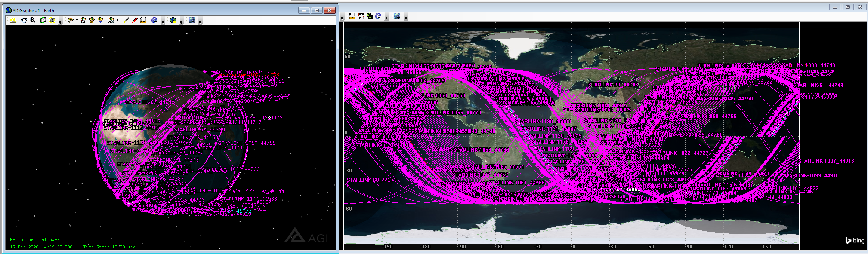Click the -150 longitude axis label
868x254 pixels.
(x=387, y=247)
